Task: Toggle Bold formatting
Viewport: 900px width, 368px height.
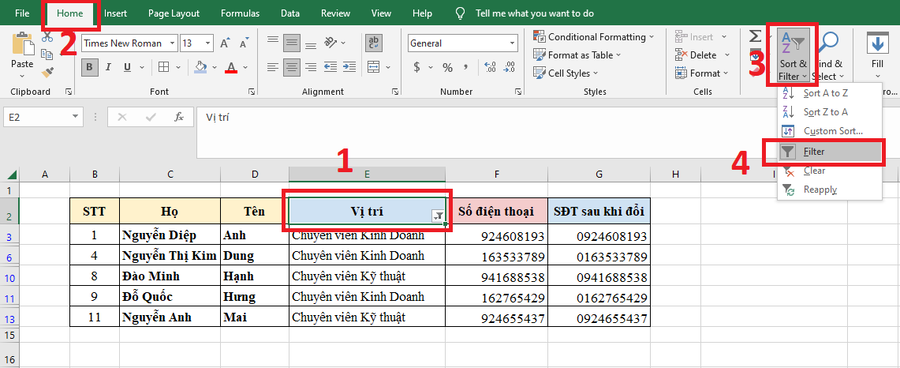Action: [90, 67]
